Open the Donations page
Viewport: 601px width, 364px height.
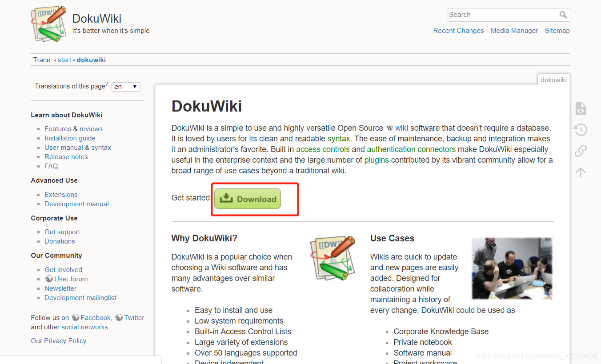coord(60,241)
